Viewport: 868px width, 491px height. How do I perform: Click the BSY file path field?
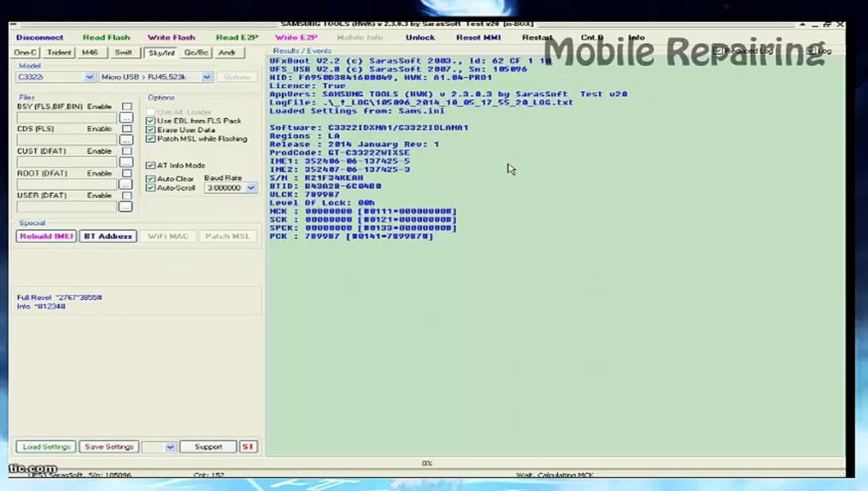pos(67,118)
